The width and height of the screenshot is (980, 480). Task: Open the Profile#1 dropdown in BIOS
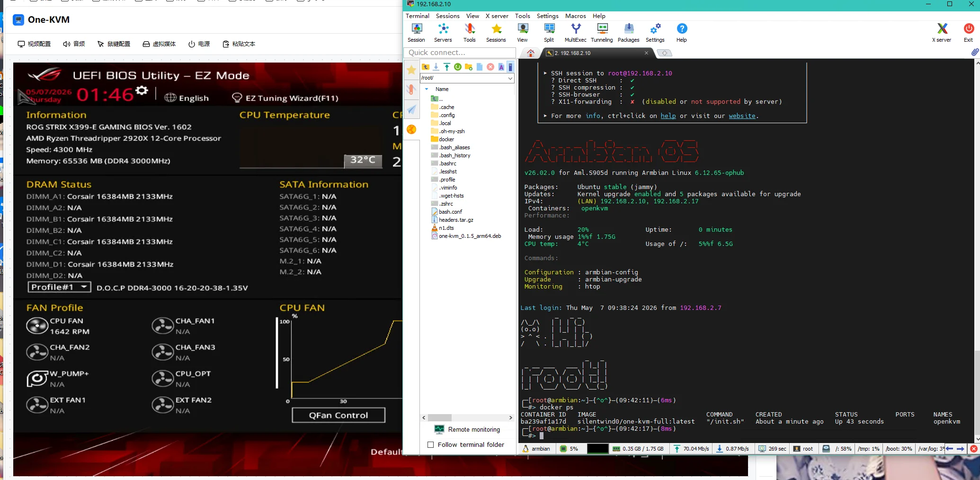[x=59, y=287]
